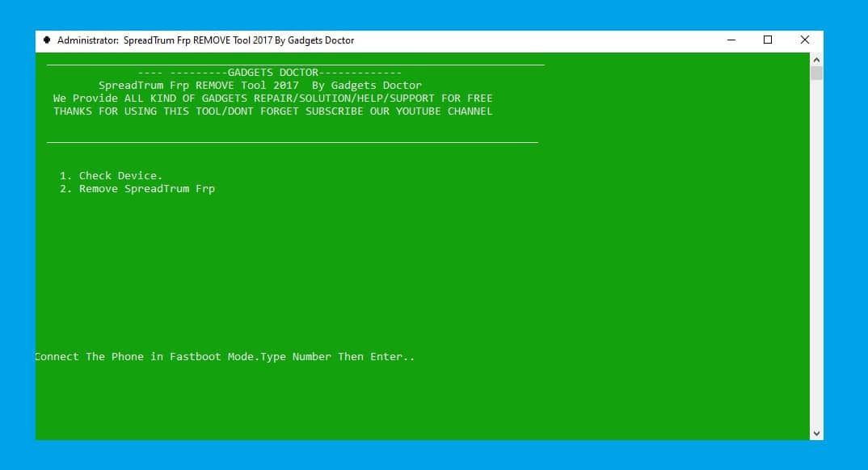
Task: Click the Fastboot Mode instruction prompt
Action: (225, 356)
